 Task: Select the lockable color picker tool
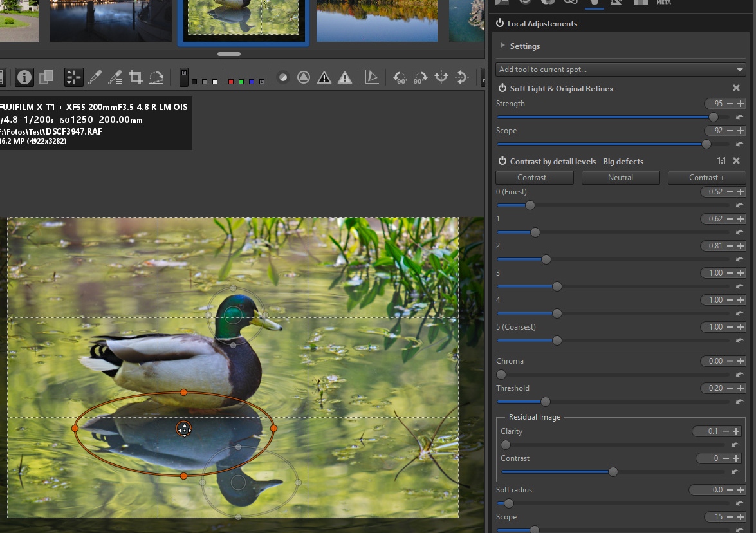click(115, 77)
